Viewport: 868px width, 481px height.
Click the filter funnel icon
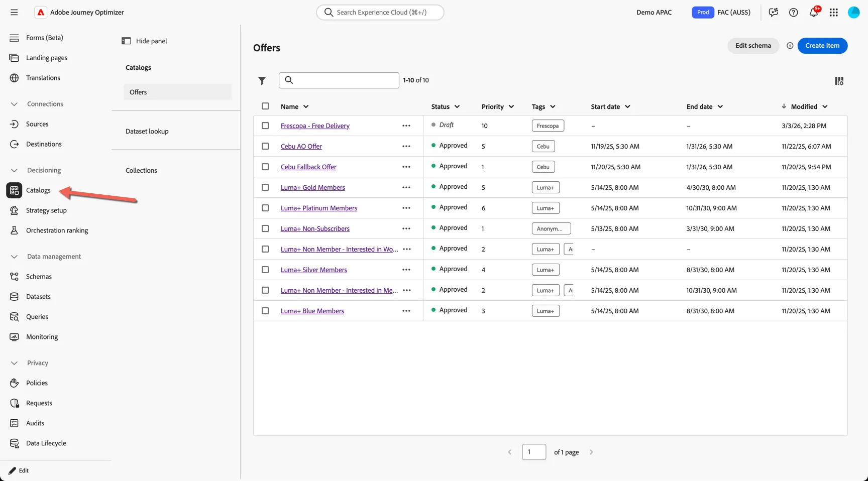click(x=262, y=80)
